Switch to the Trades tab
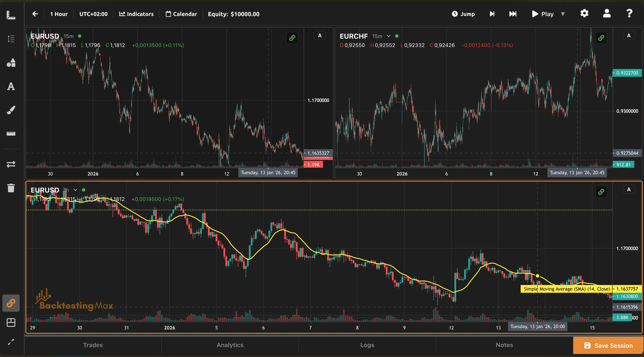Viewport: 644px width, 357px height. pyautogui.click(x=93, y=345)
